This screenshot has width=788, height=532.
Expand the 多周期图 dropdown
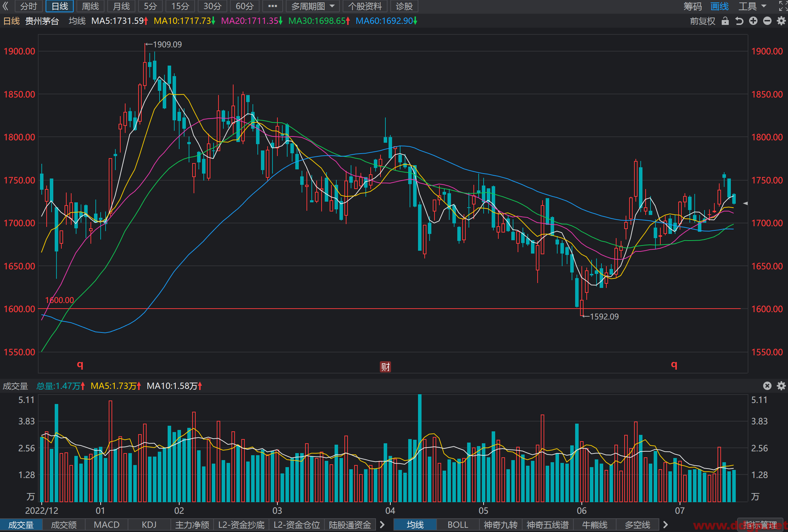tap(313, 6)
